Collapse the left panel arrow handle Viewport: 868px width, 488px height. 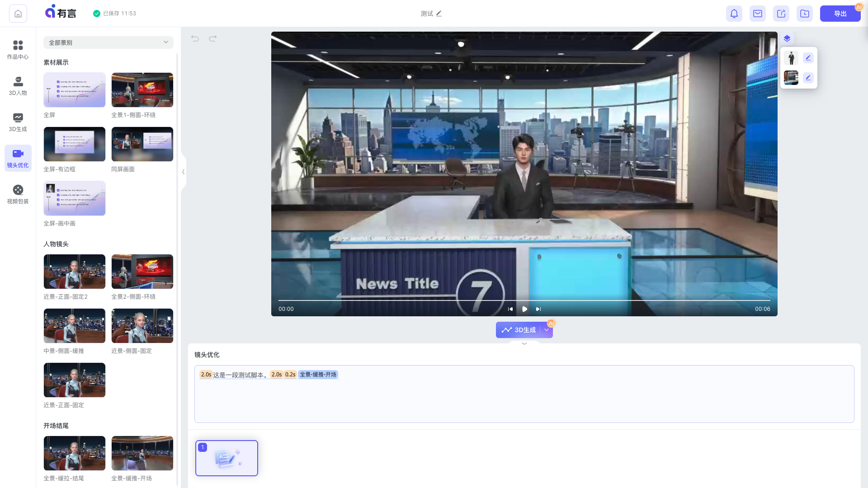183,172
